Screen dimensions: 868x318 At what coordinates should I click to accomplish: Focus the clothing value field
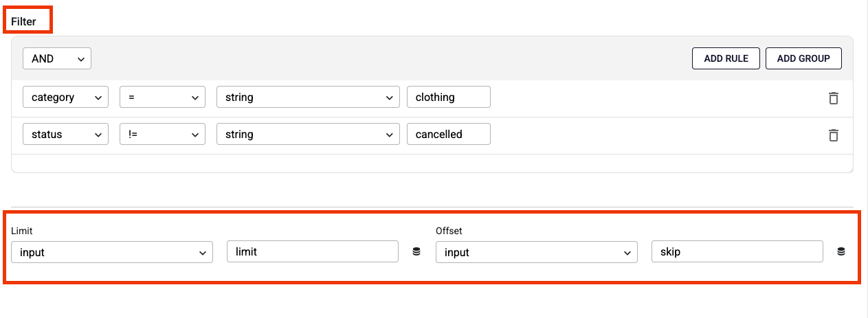pos(448,98)
